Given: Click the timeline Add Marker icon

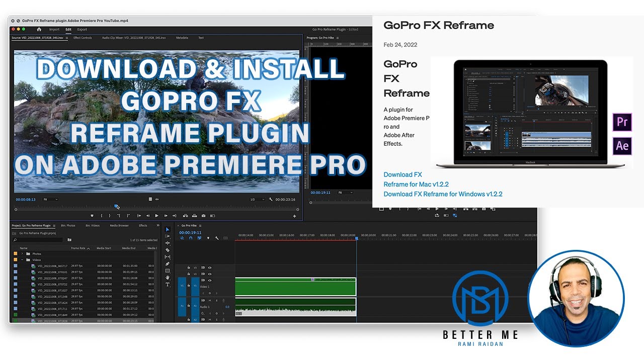Looking at the screenshot, I should click(x=208, y=238).
